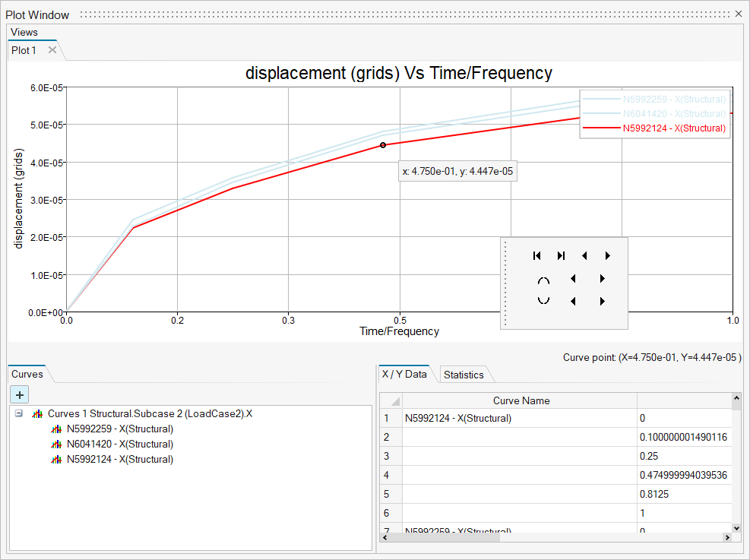
Task: Select curve N5992259 - X(Structural) in tree
Action: 119,429
